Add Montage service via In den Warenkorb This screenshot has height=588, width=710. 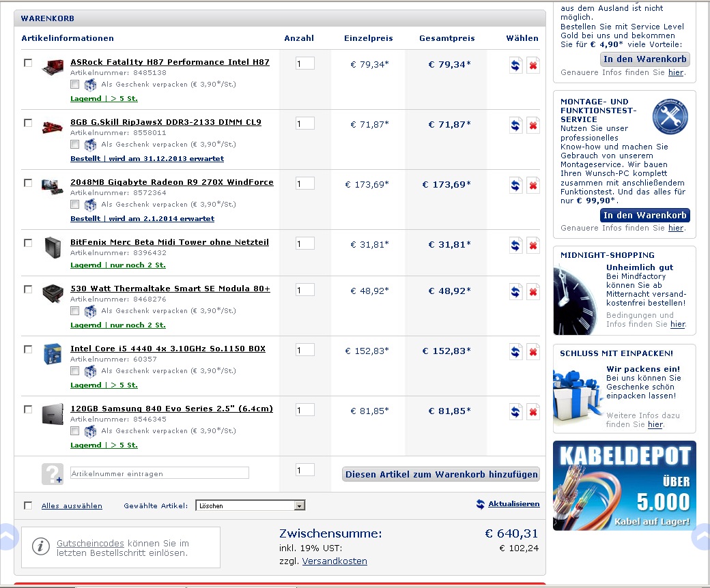[645, 216]
